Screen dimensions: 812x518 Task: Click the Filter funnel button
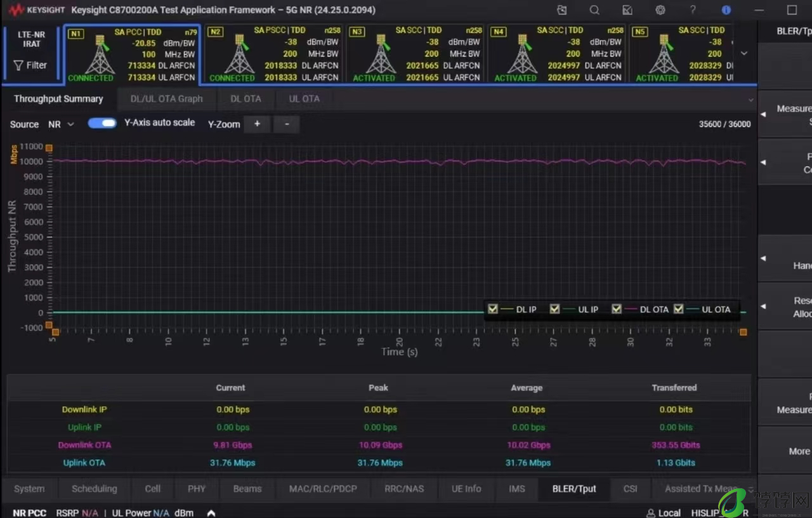pos(30,65)
